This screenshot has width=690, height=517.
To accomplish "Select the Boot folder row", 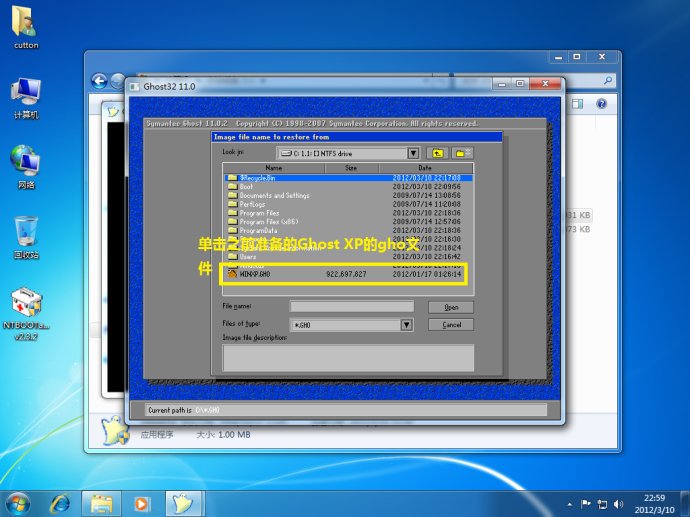I will click(x=349, y=187).
